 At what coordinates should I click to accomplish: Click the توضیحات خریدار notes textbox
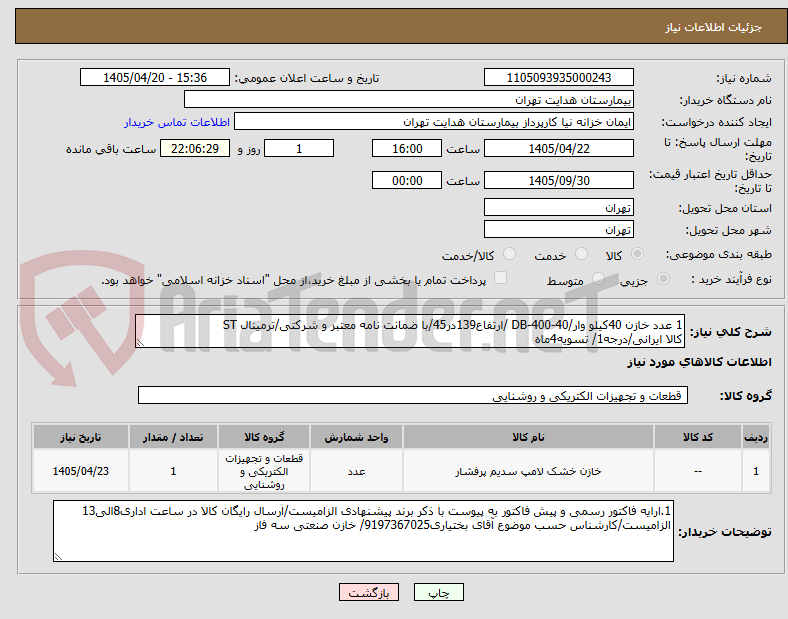[363, 531]
